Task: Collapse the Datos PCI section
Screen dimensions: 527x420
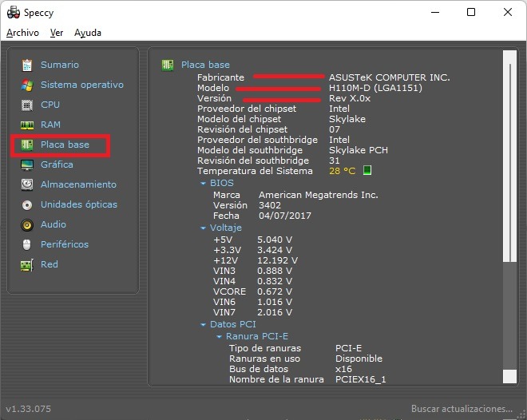Action: [203, 325]
